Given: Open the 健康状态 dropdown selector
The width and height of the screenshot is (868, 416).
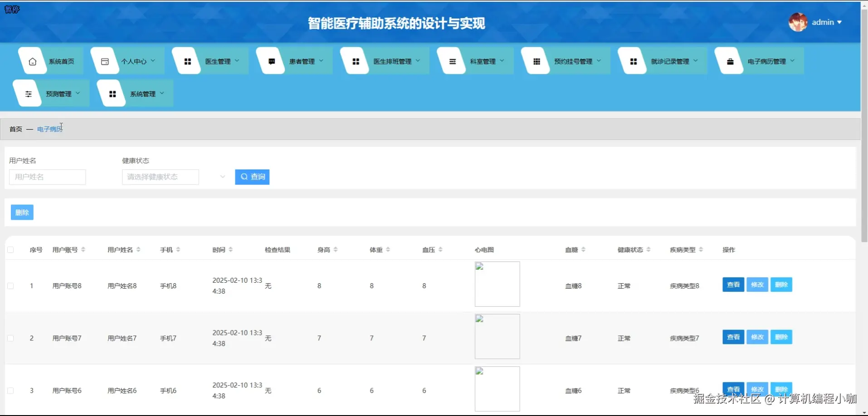Looking at the screenshot, I should click(160, 177).
